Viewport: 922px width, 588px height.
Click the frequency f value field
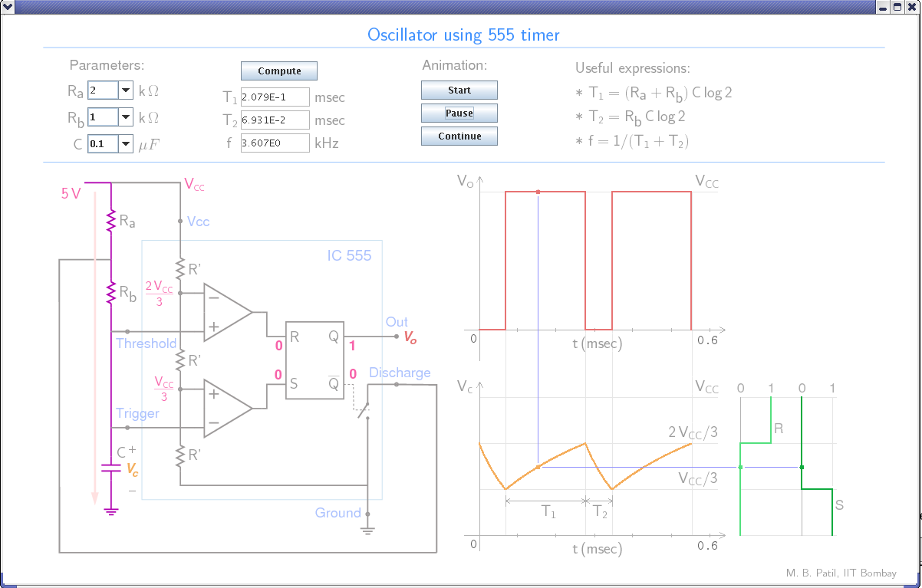click(x=275, y=143)
